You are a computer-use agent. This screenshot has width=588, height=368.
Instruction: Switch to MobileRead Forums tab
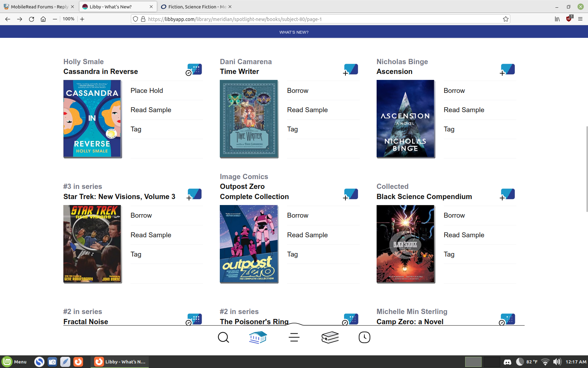pos(39,7)
